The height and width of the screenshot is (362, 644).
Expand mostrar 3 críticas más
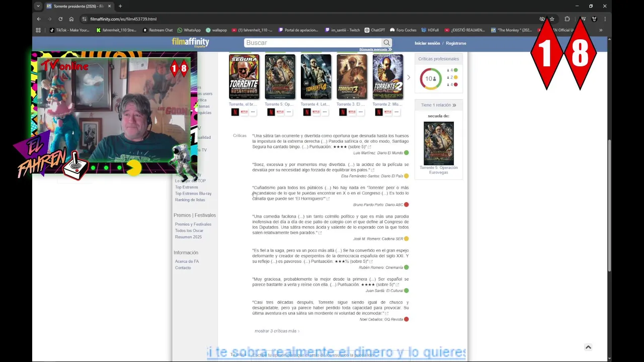coord(277,331)
